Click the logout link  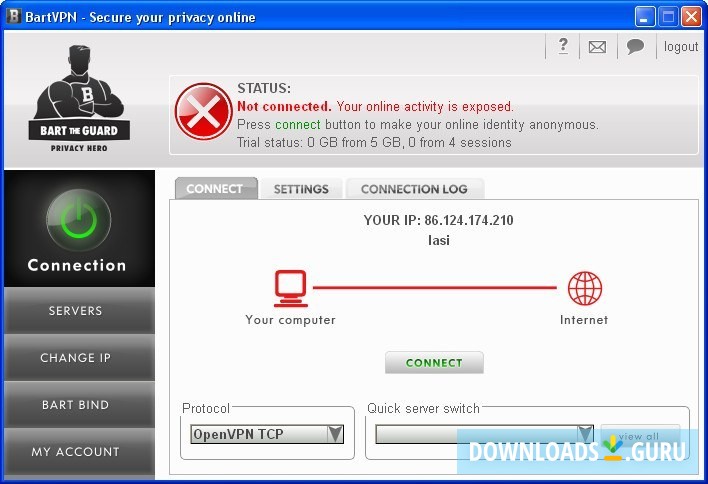coord(681,47)
